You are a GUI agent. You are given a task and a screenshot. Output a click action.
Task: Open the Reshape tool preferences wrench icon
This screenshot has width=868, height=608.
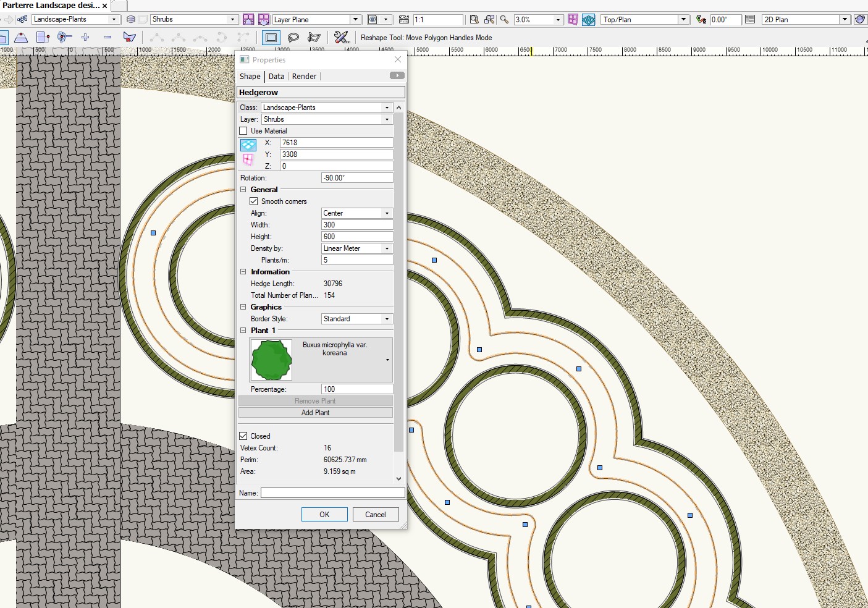pos(342,38)
